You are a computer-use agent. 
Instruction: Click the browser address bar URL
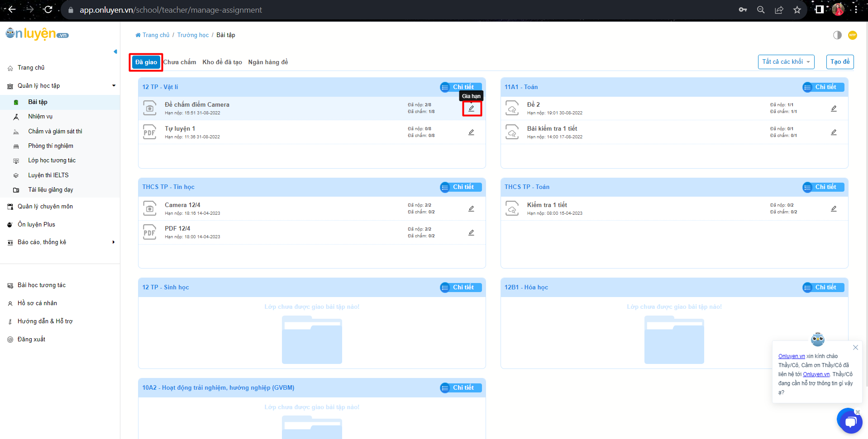(x=171, y=10)
